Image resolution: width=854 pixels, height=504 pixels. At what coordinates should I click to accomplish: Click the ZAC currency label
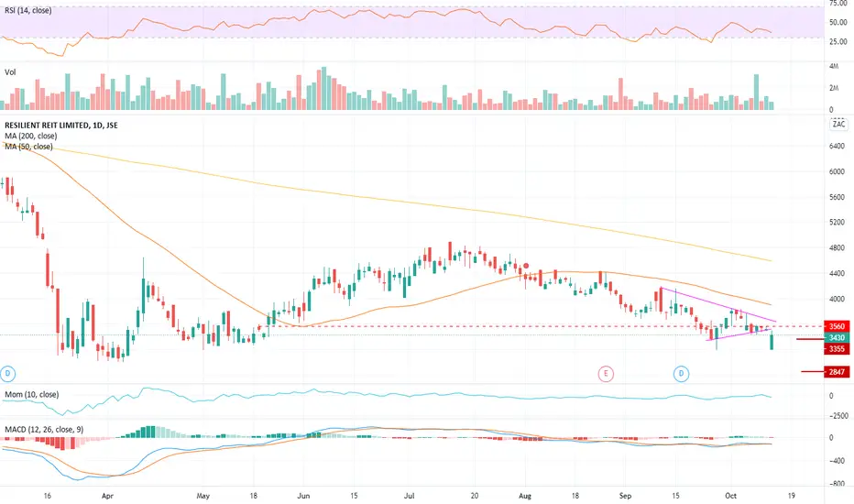tap(838, 125)
